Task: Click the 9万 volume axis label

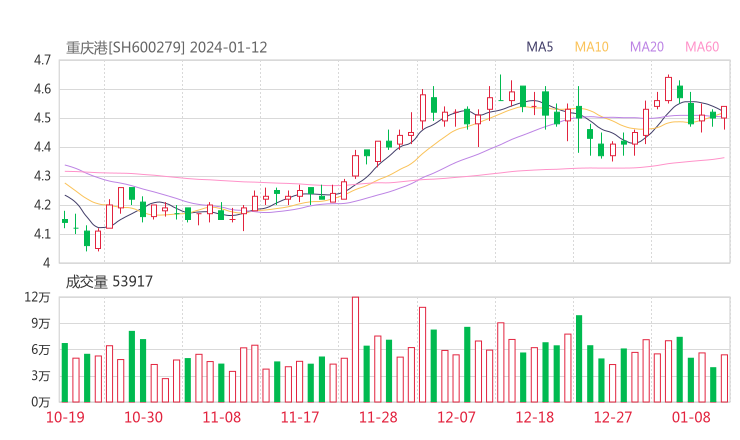Action: [41, 323]
